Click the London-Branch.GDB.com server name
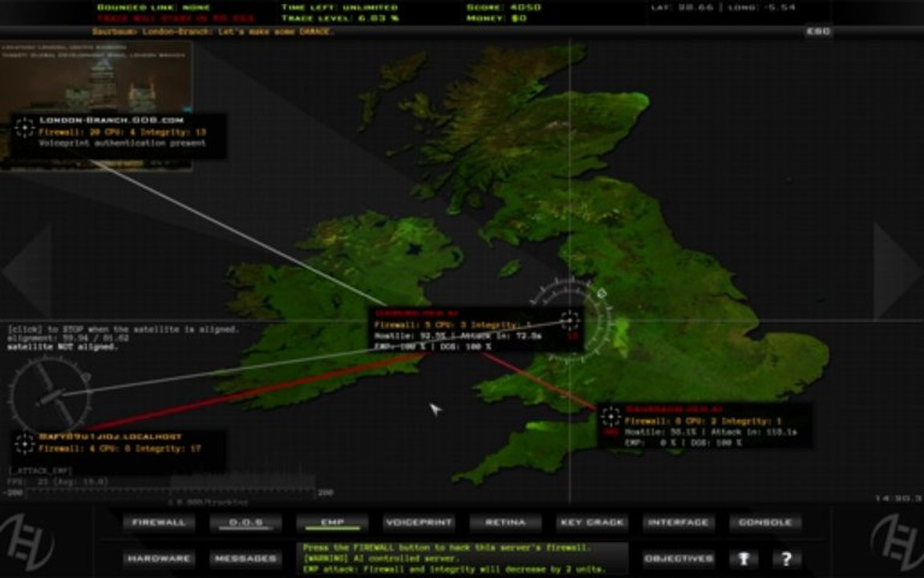Image resolution: width=924 pixels, height=578 pixels. click(x=111, y=120)
